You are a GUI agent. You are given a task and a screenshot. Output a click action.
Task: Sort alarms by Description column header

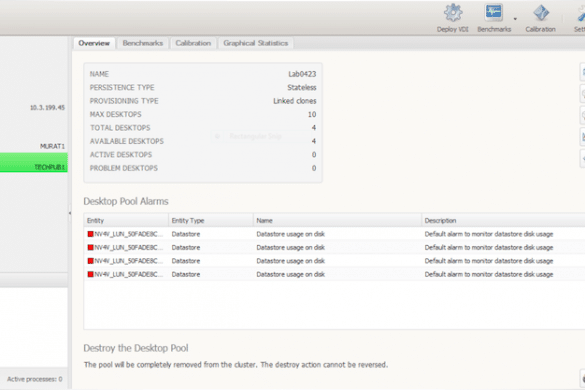pyautogui.click(x=503, y=221)
